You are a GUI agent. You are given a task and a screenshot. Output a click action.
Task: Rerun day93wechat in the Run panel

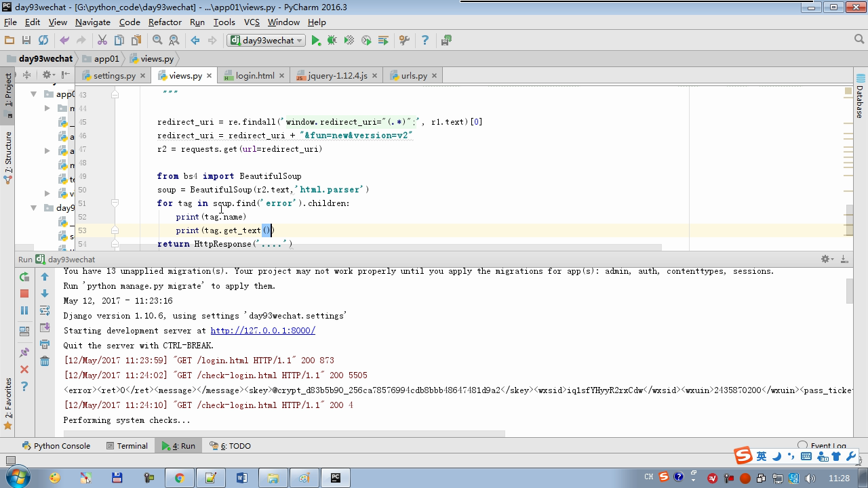24,277
